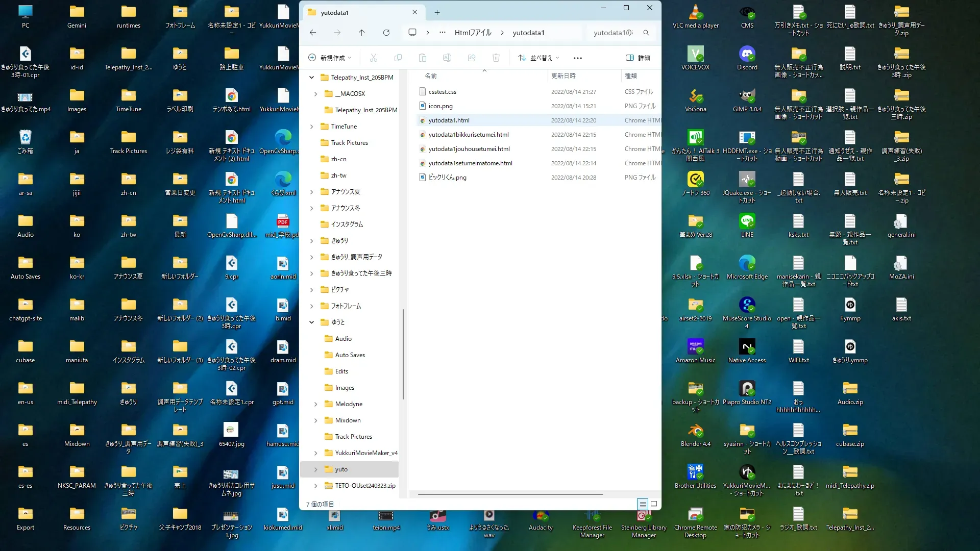
Task: Click the Cut scissors icon in toolbar
Action: (x=374, y=58)
